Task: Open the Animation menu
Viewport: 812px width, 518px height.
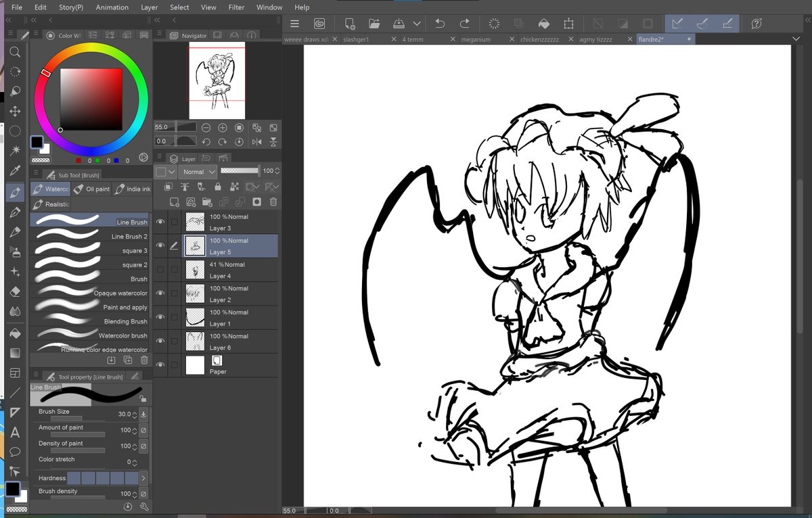Action: (112, 7)
